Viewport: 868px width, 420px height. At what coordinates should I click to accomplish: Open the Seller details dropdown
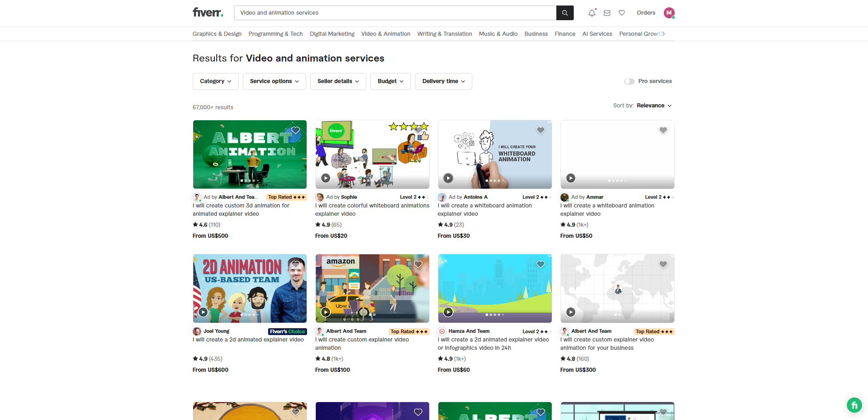click(x=338, y=81)
